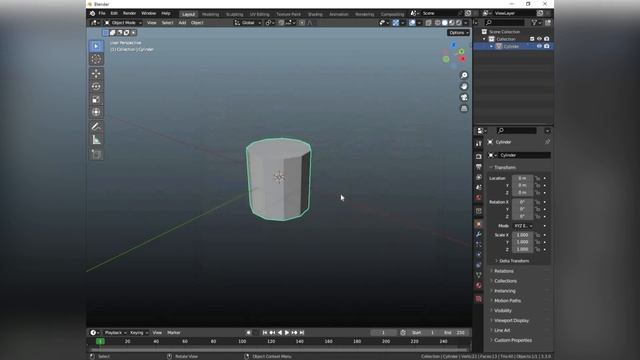Screen dimensions: 640x360
Task: Open the Object Data properties tab
Action: click(x=479, y=275)
